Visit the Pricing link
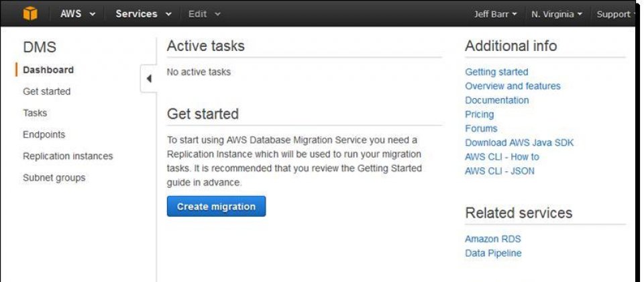The image size is (644, 282). point(479,114)
